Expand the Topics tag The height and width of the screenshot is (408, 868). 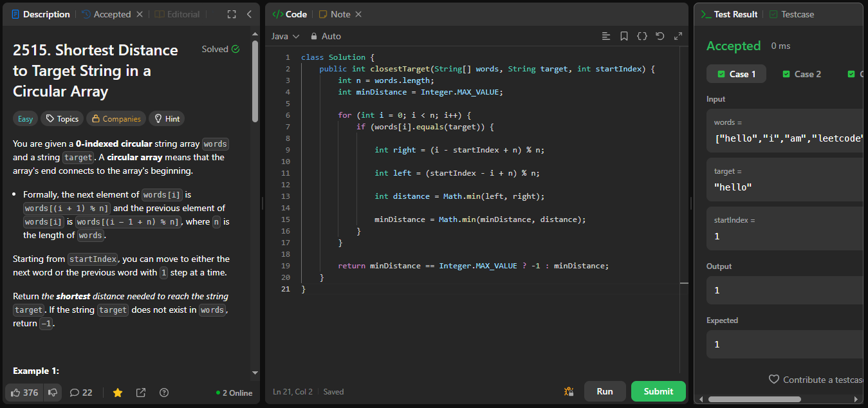tap(61, 118)
